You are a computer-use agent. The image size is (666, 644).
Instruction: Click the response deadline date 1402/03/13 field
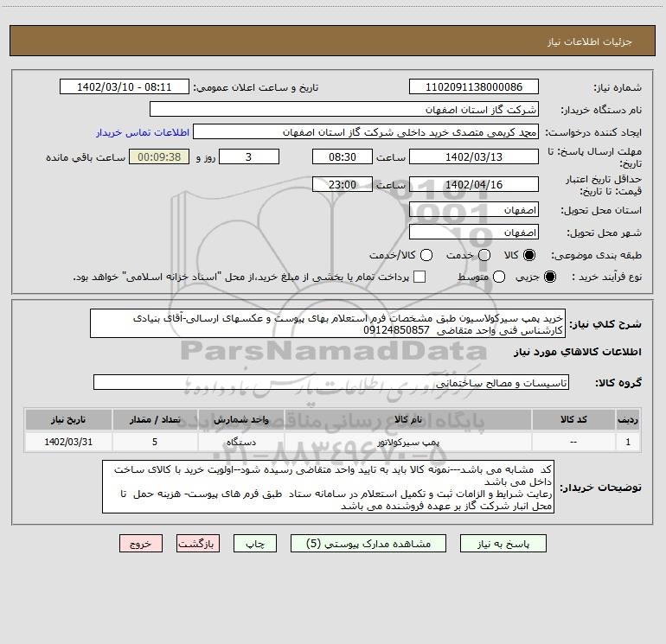point(474,157)
